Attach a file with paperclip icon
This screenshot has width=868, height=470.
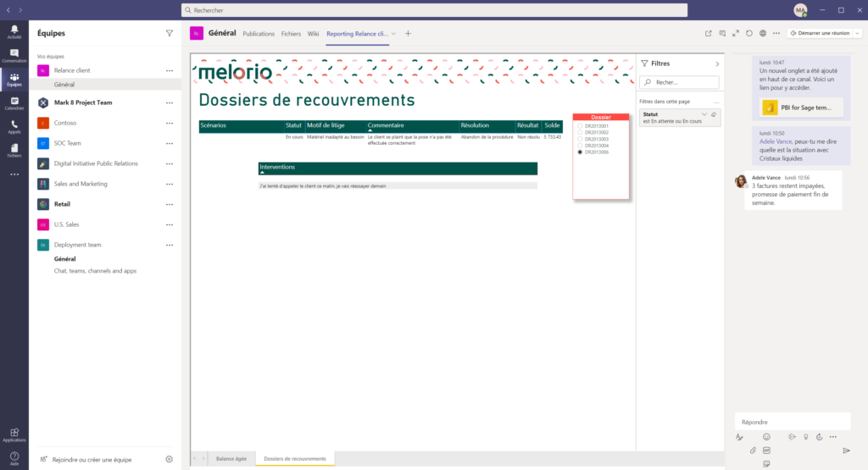pyautogui.click(x=753, y=451)
